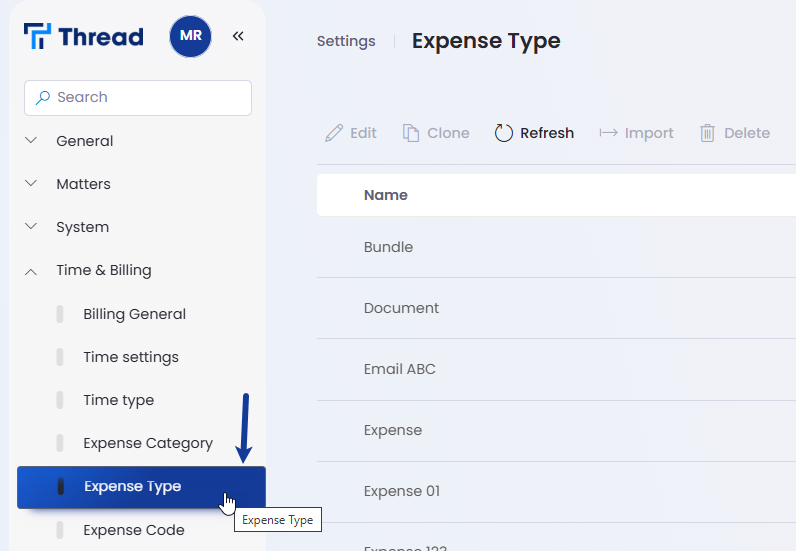This screenshot has height=551, width=796.
Task: Click the Settings breadcrumb link
Action: 346,41
